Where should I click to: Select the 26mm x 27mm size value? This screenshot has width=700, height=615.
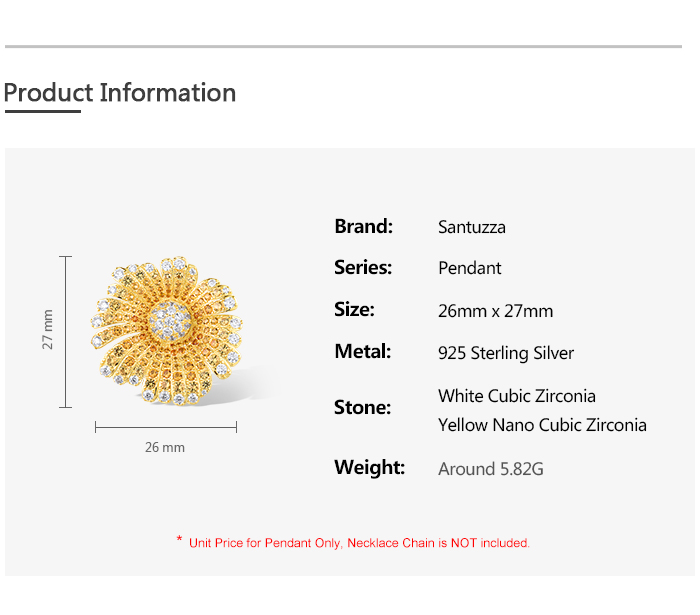click(x=495, y=311)
